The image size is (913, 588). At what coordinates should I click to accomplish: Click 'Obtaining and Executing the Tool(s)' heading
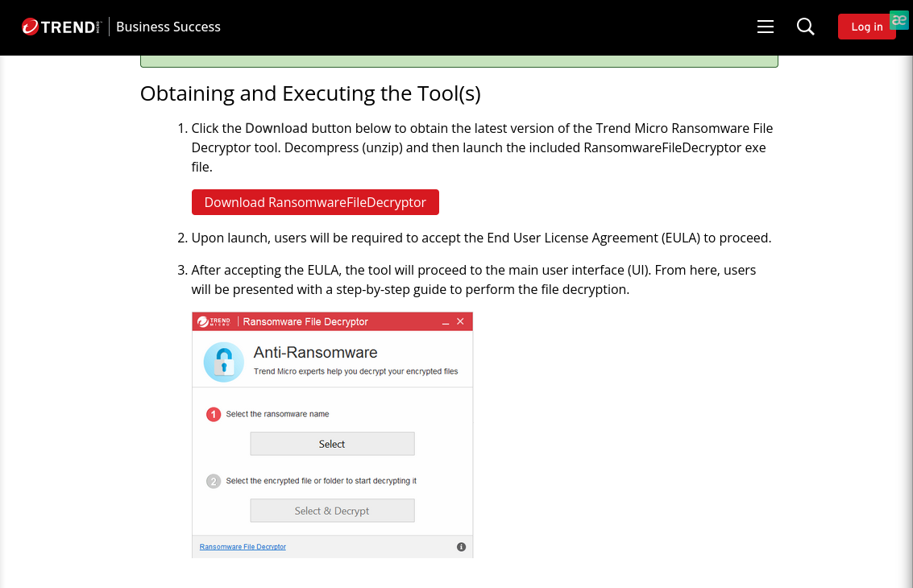[x=310, y=93]
